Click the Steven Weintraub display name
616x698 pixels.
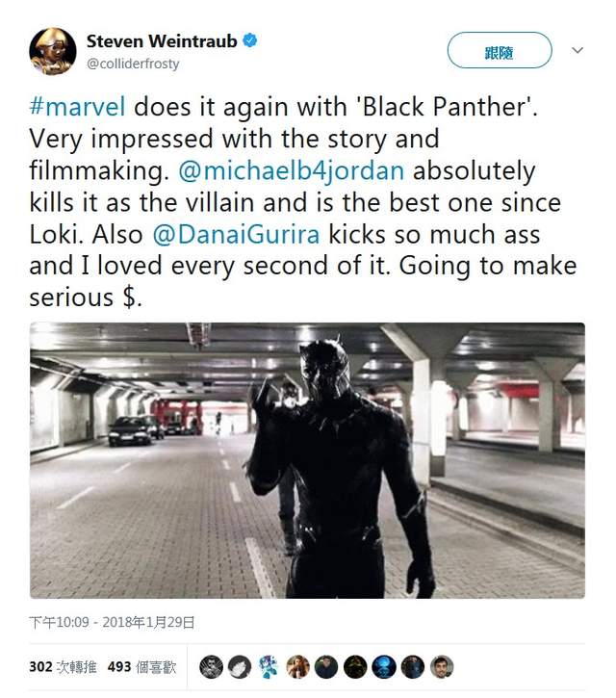(x=161, y=41)
